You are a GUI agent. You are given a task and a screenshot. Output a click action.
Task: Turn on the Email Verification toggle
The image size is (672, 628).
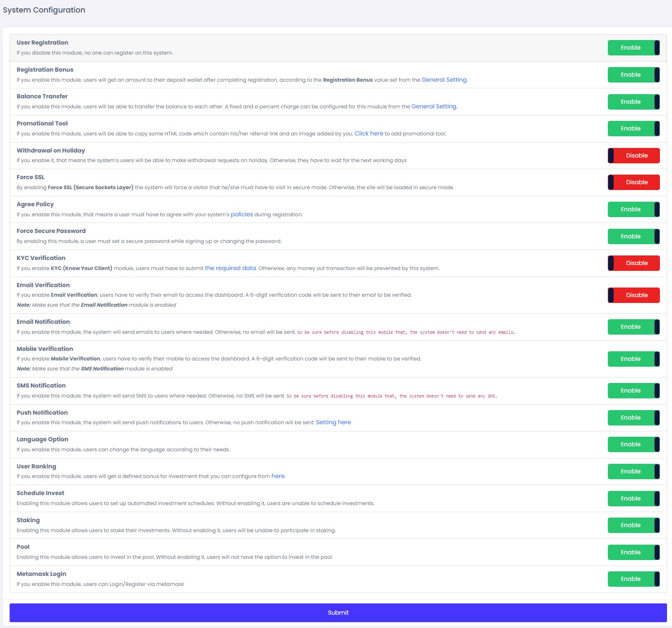(x=633, y=295)
